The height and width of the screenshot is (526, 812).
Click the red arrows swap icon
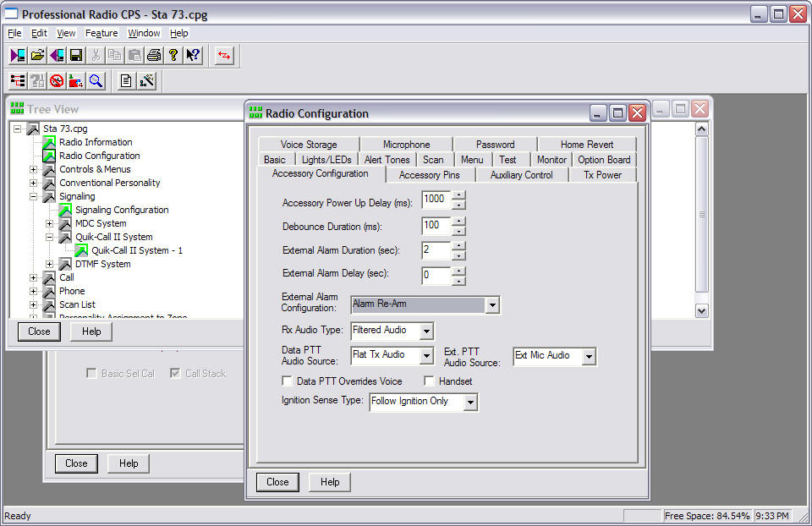(224, 56)
